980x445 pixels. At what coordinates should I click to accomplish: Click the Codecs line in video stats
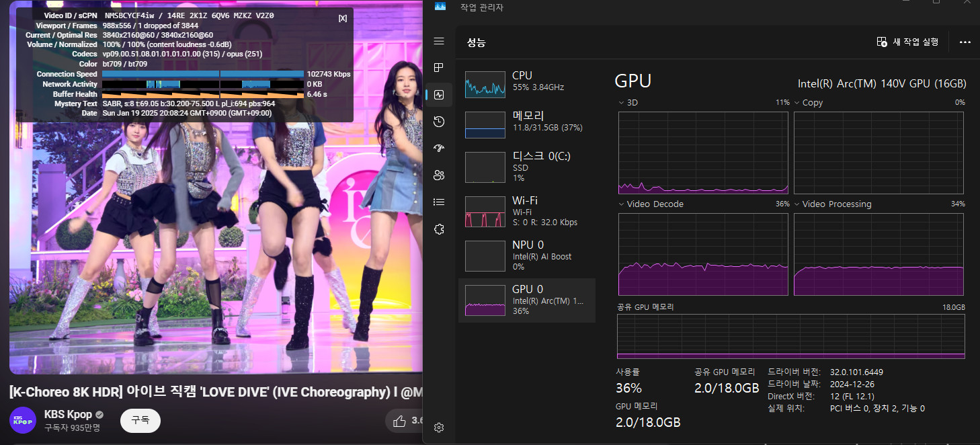click(x=182, y=54)
